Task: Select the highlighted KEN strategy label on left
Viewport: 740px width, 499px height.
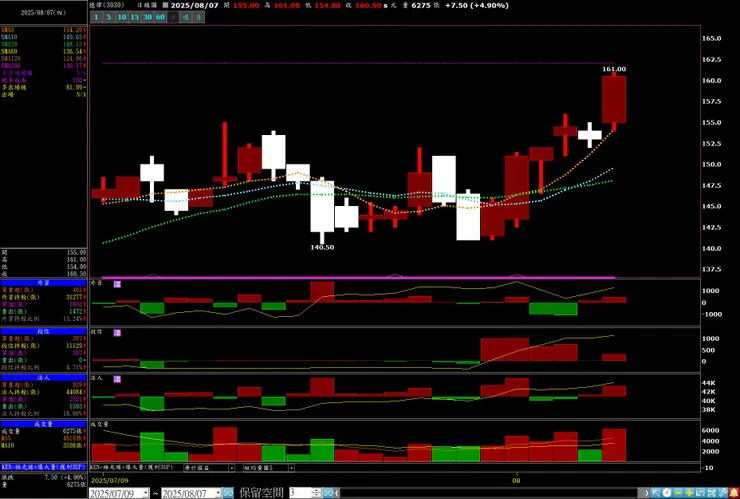Action: (44, 467)
